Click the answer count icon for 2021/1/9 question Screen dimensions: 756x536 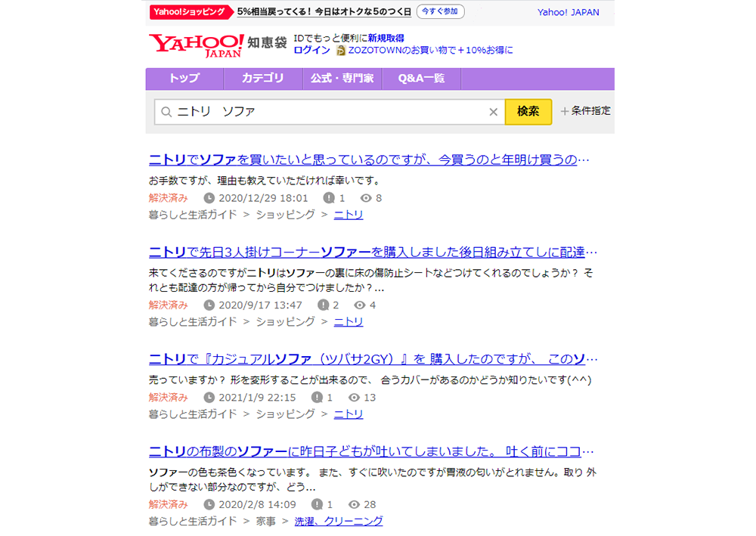[317, 398]
